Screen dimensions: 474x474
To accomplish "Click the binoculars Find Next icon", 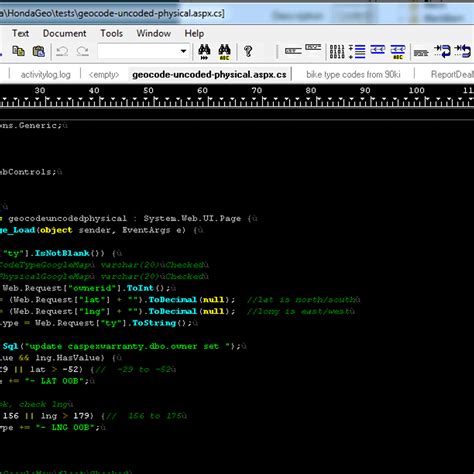I will (x=204, y=52).
